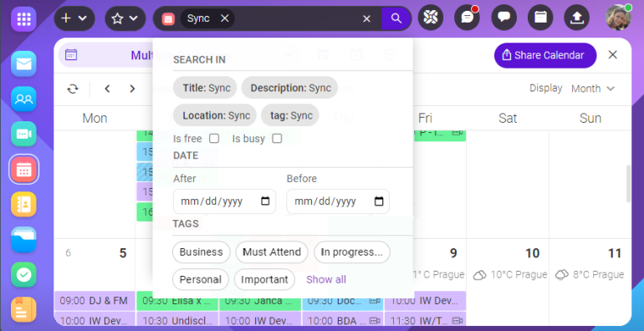Launch the video conference app icon
Screen dimensions: 644x331
click(x=23, y=134)
